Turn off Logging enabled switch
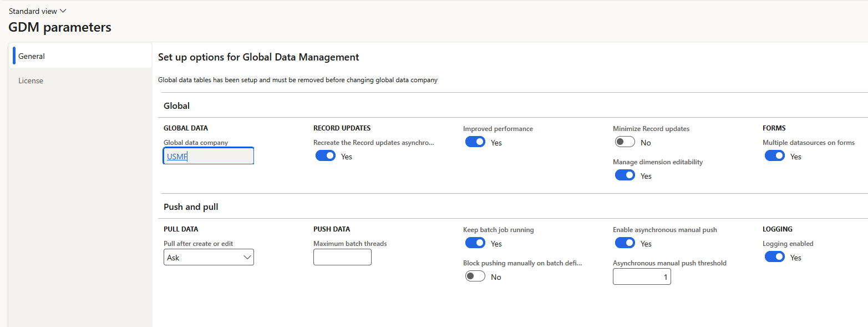The width and height of the screenshot is (868, 327). (775, 257)
